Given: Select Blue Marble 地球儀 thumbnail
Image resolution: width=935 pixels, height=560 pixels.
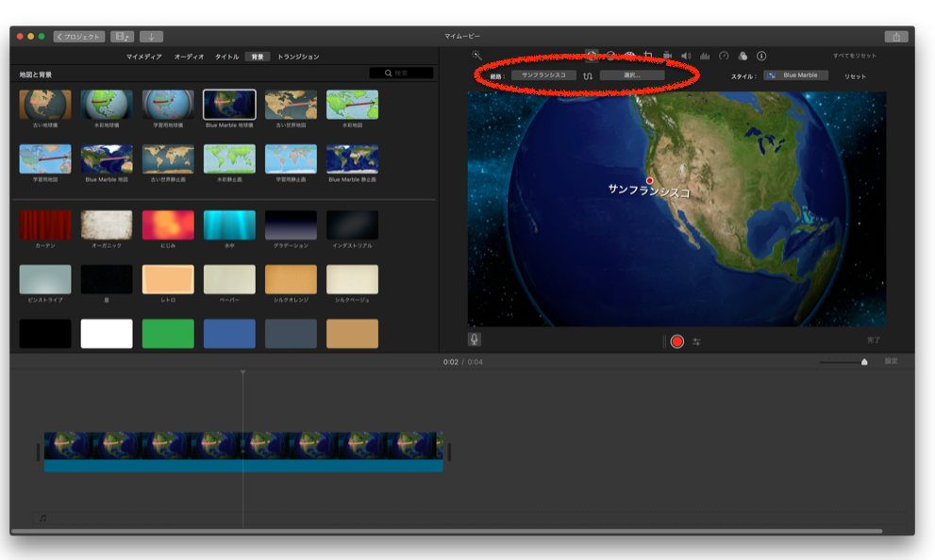Looking at the screenshot, I should pyautogui.click(x=229, y=105).
